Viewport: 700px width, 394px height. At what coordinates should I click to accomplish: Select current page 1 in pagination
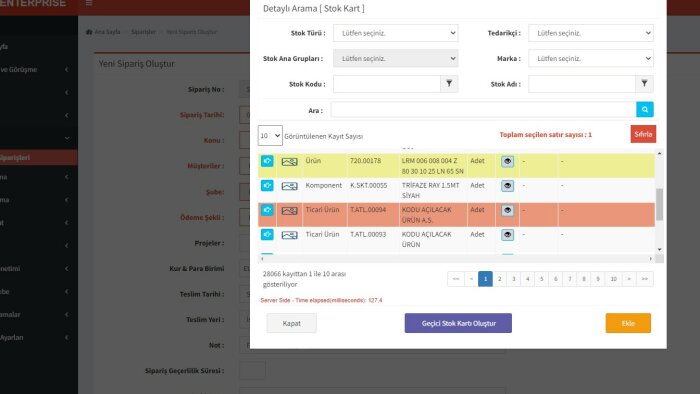(x=485, y=279)
